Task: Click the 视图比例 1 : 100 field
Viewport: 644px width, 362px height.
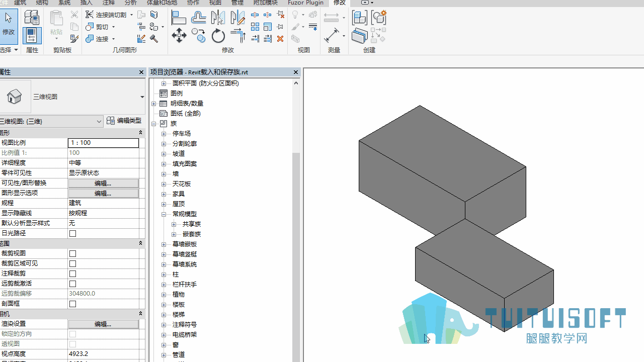Action: [103, 143]
